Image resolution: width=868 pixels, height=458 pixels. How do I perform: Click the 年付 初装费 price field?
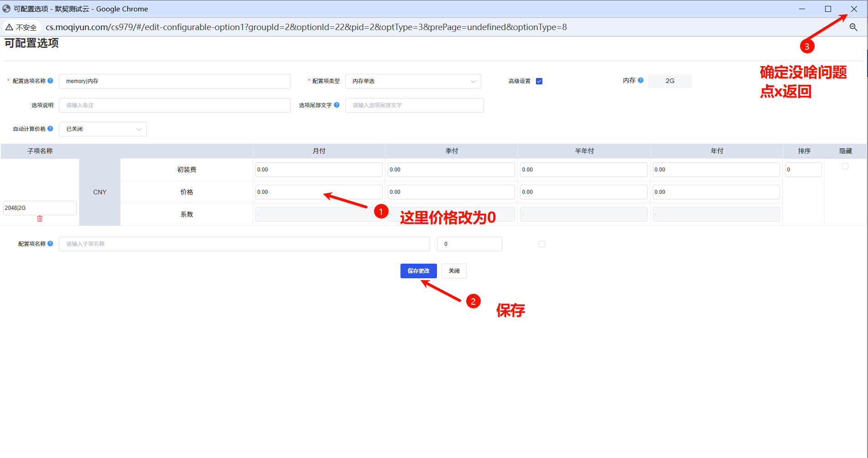coord(716,170)
